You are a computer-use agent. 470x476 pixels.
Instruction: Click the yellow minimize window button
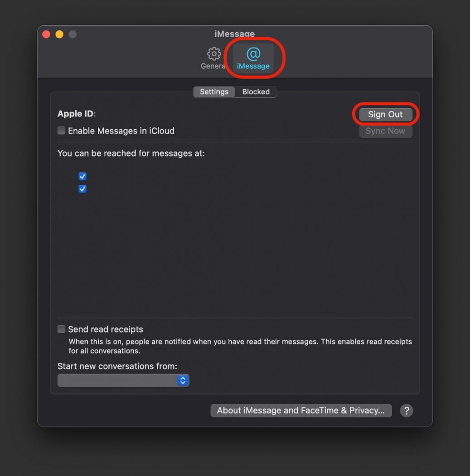click(58, 34)
